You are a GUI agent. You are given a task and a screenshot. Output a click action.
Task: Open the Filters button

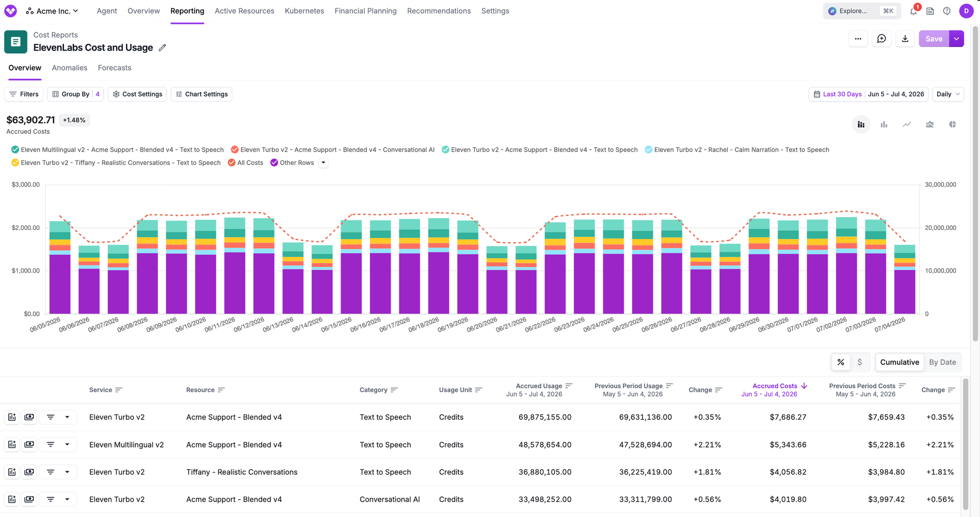pos(24,94)
